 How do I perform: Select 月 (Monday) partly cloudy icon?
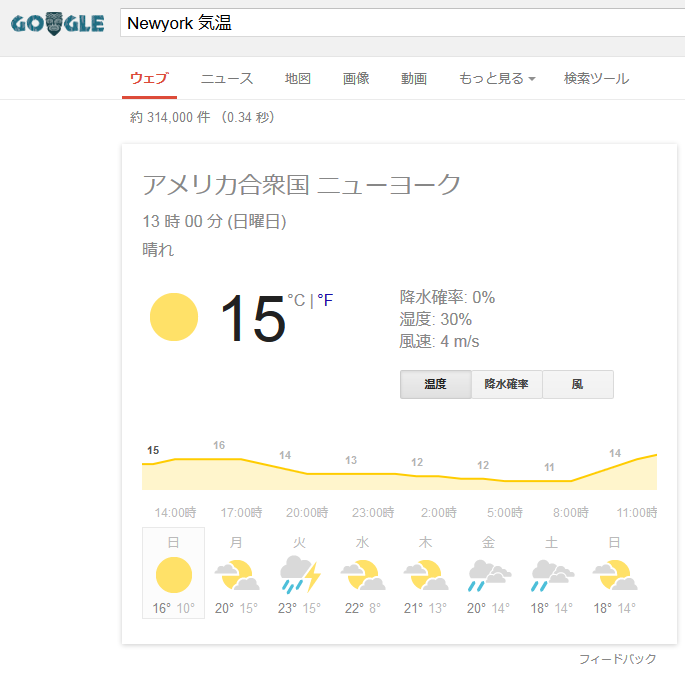coord(237,575)
